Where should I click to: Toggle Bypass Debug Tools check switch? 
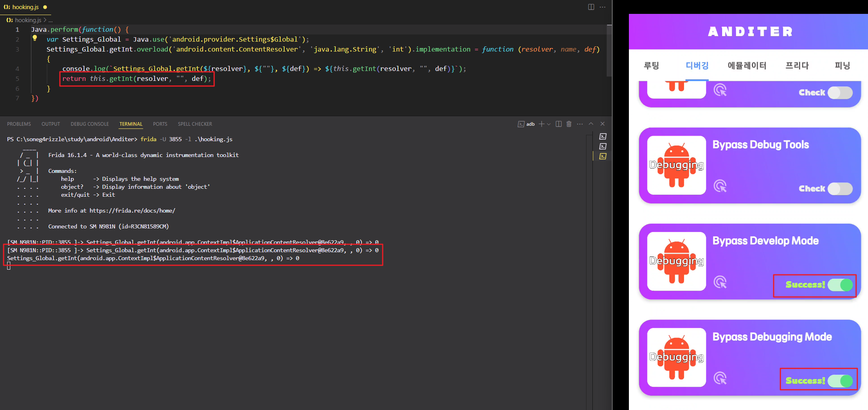(x=840, y=189)
